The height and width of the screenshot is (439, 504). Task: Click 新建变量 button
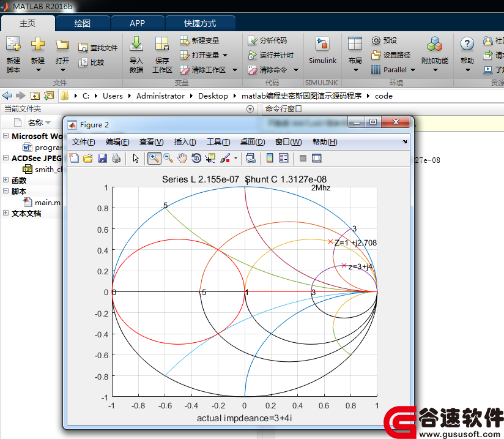click(x=199, y=40)
